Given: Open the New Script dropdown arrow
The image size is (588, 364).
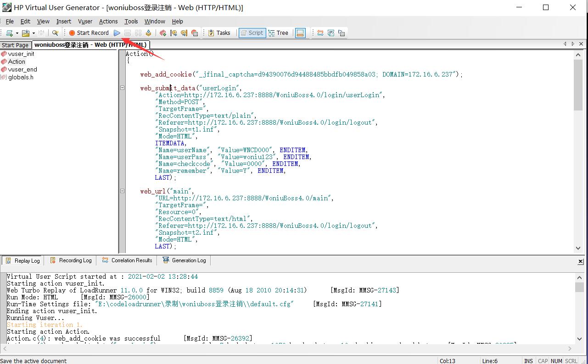Looking at the screenshot, I should [x=17, y=33].
